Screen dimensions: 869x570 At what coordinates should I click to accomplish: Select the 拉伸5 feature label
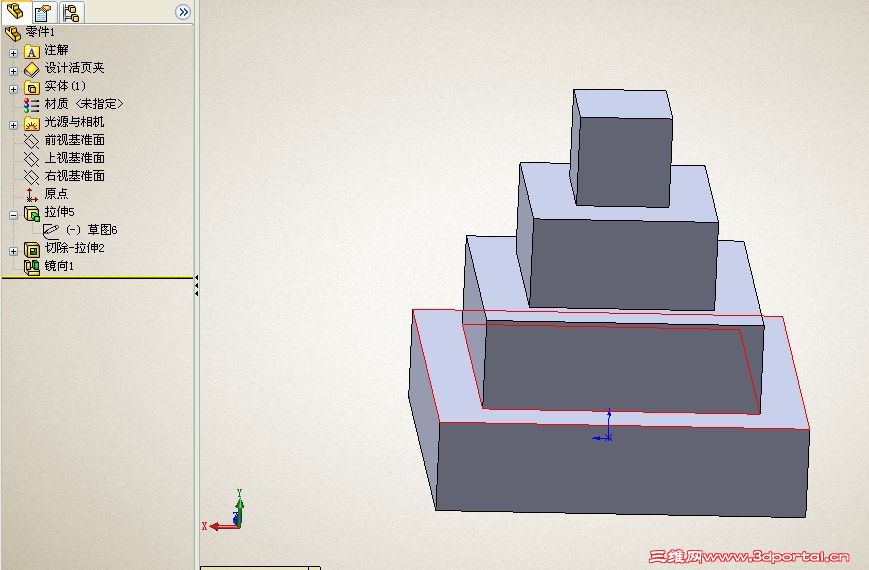pyautogui.click(x=59, y=212)
